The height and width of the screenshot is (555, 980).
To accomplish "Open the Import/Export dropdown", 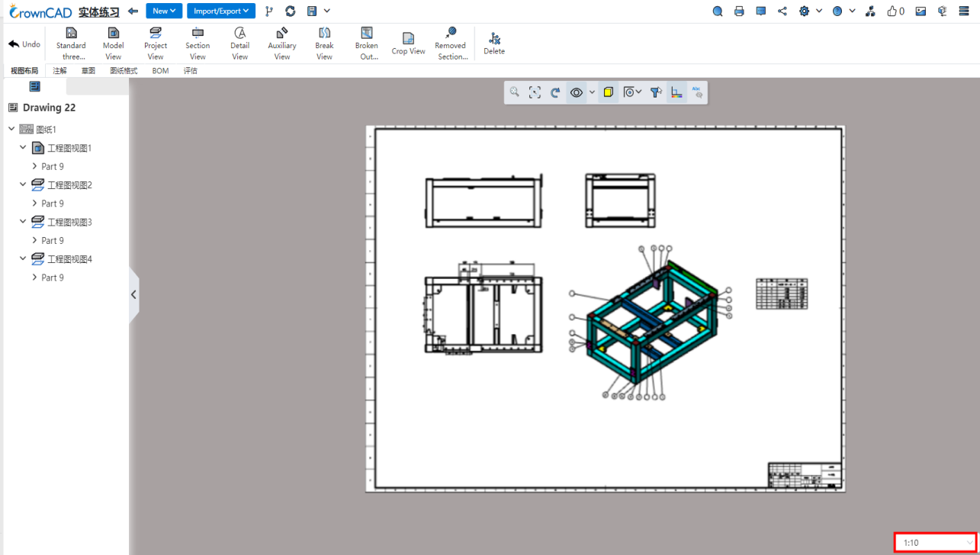I will tap(221, 11).
